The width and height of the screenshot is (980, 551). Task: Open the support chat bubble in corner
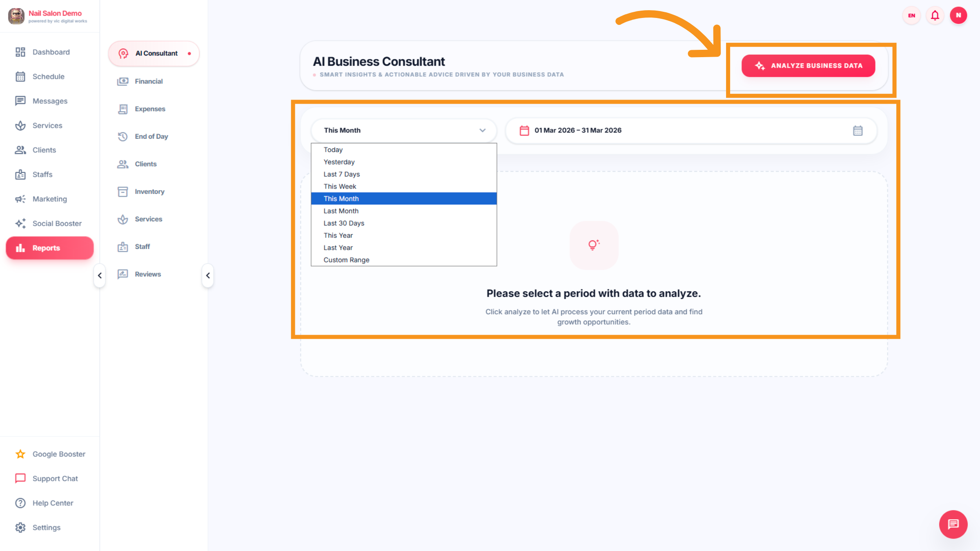pyautogui.click(x=953, y=524)
